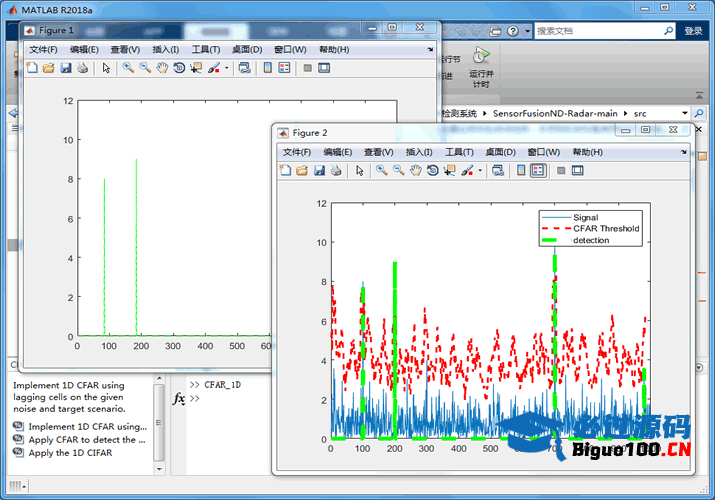
Task: Activate Zoom Out tool in Figure 2
Action: point(399,170)
